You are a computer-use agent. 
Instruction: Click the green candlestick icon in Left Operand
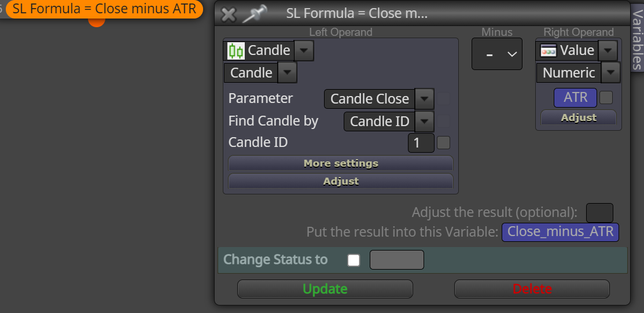click(236, 51)
